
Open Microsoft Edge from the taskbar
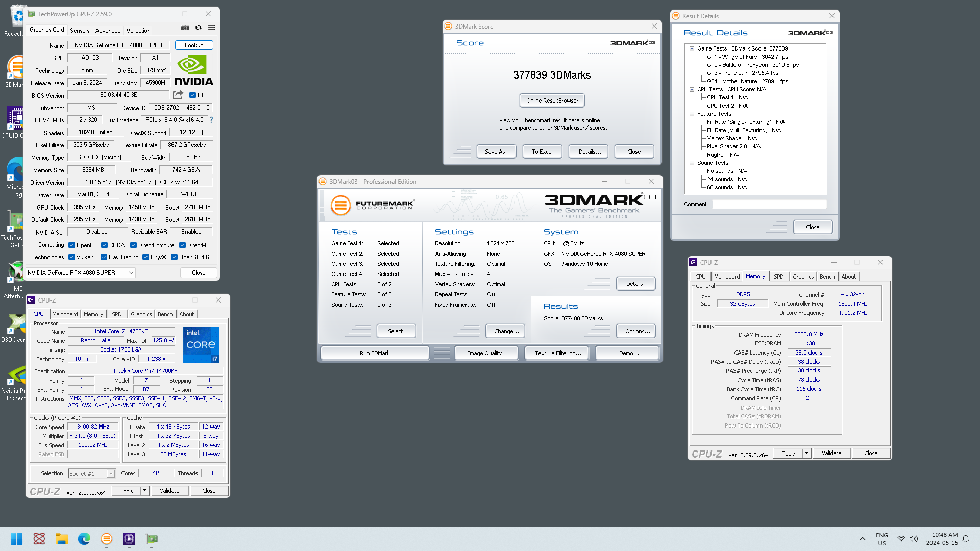coord(84,539)
